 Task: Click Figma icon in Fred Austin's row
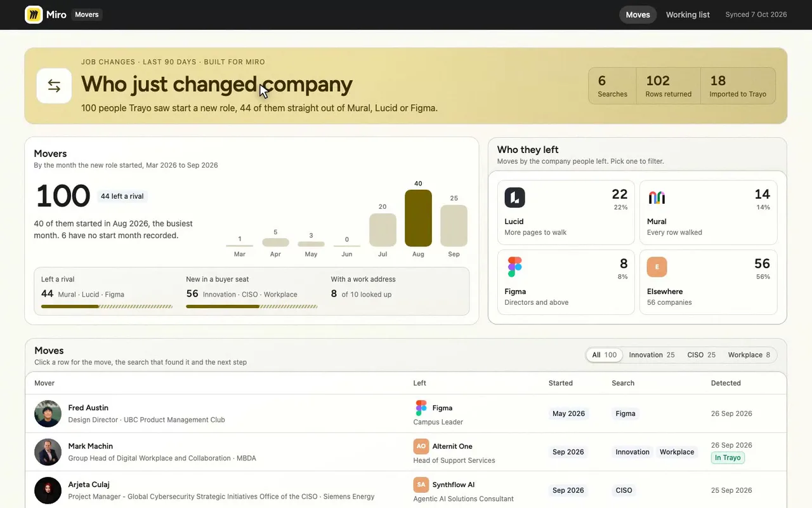[421, 408]
